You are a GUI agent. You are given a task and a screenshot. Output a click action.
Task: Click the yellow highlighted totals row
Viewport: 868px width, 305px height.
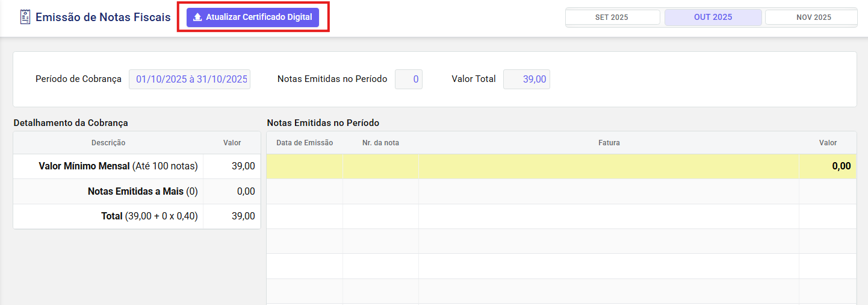coord(561,166)
